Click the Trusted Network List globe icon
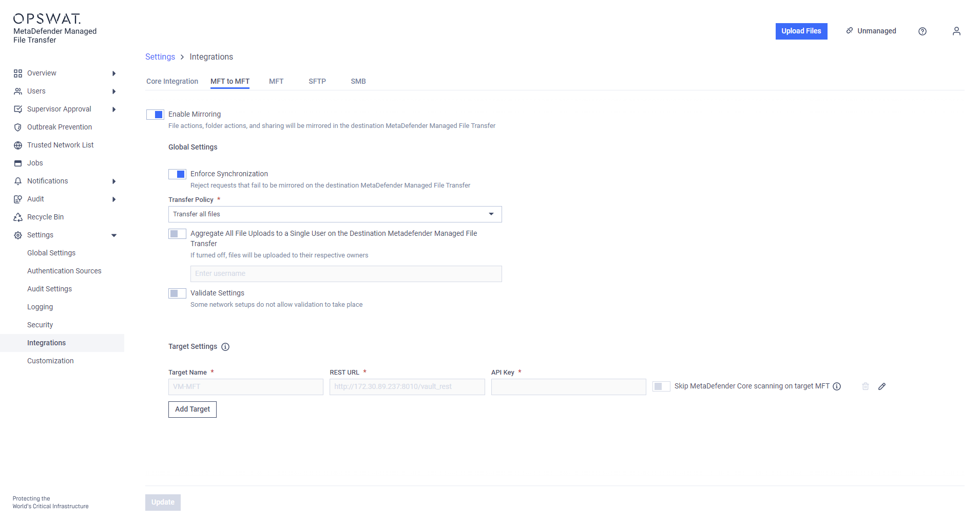The width and height of the screenshot is (980, 520). (x=18, y=145)
